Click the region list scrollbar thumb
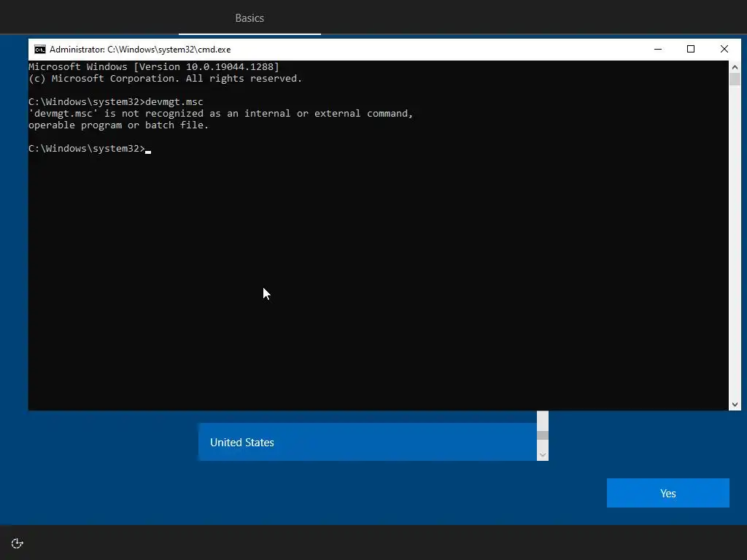Screen dimensions: 747x560 pyautogui.click(x=543, y=435)
